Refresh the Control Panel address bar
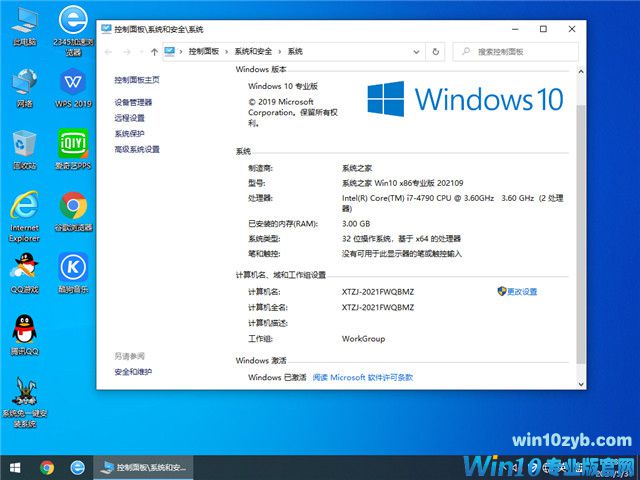The height and width of the screenshot is (480, 640). (436, 52)
